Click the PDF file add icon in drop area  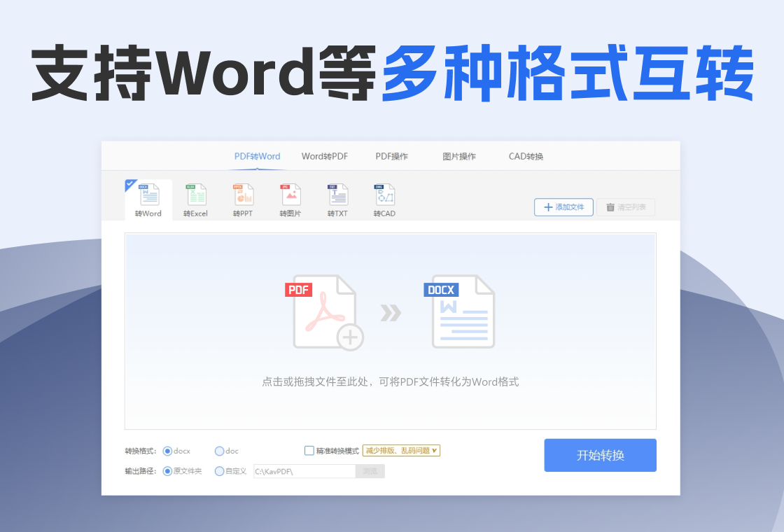[325, 312]
